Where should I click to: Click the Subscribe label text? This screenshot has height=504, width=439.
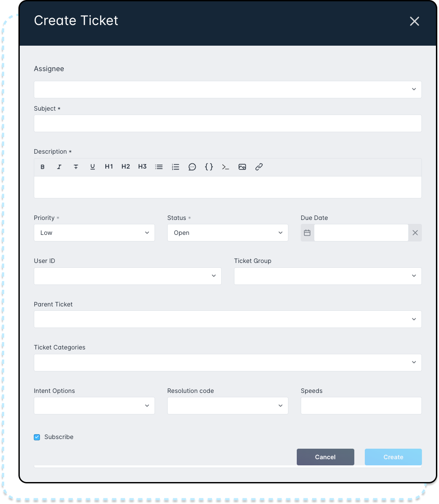click(x=59, y=437)
